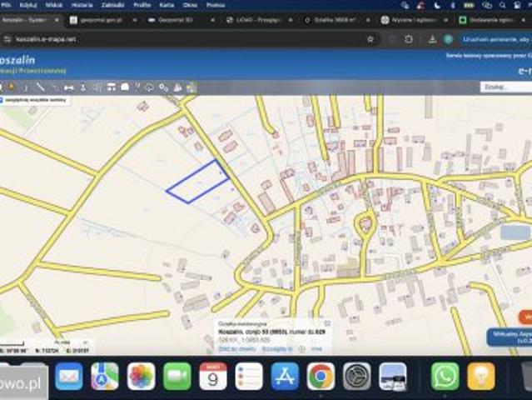Close the parcel information popup
532x400 pixels.
tap(327, 323)
